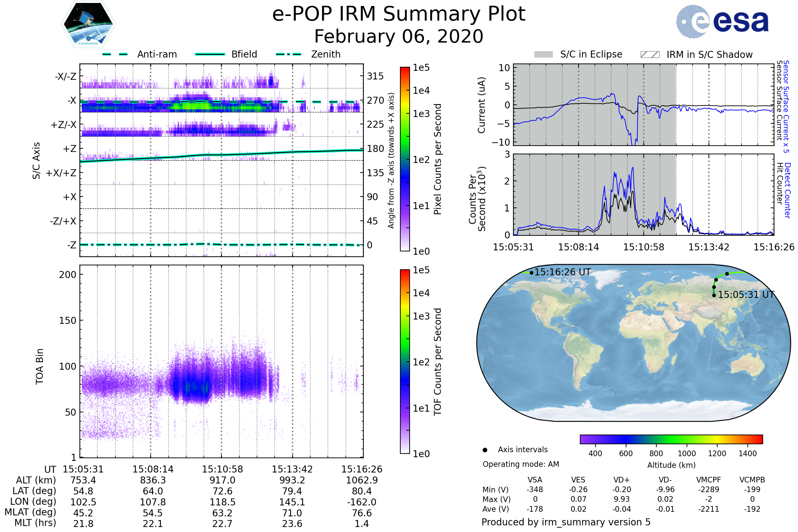Click the VMCPF column header in voltage table
This screenshot has width=798, height=532.
click(709, 480)
